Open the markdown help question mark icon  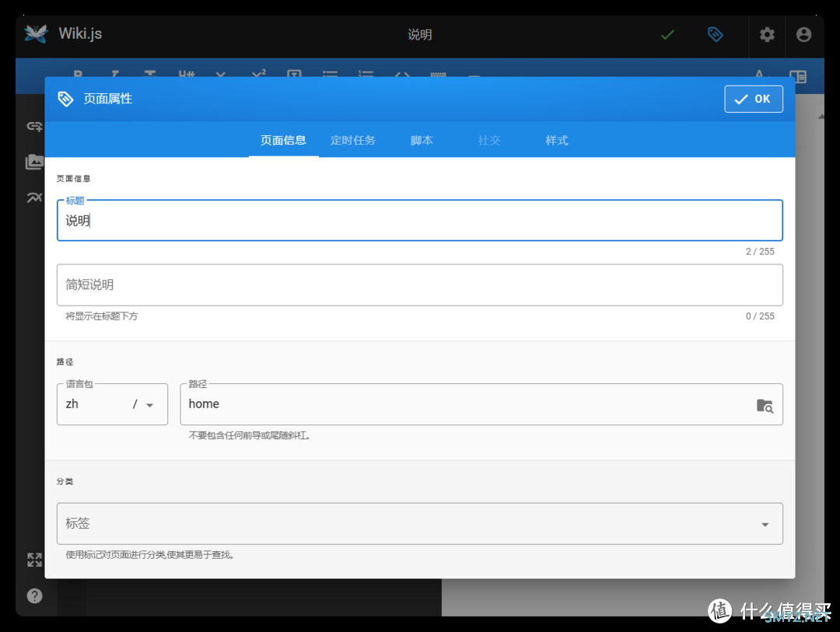pyautogui.click(x=35, y=595)
